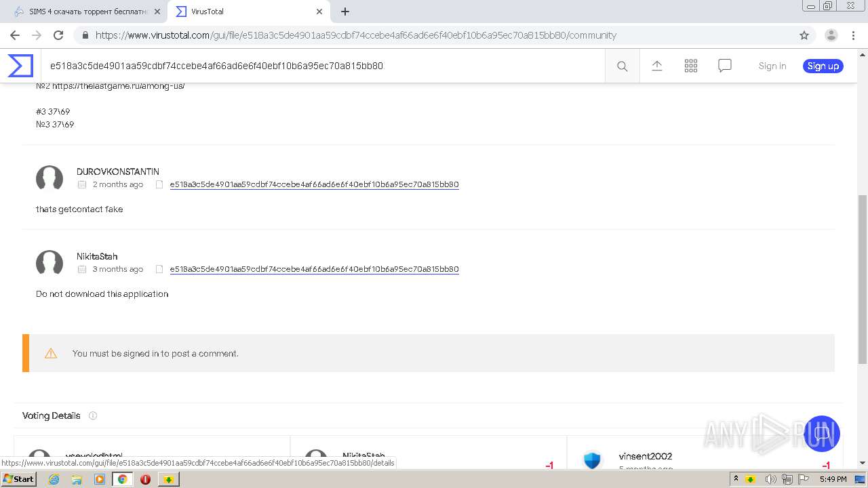Click the Chrome taskbar icon
The height and width of the screenshot is (488, 868).
[123, 479]
